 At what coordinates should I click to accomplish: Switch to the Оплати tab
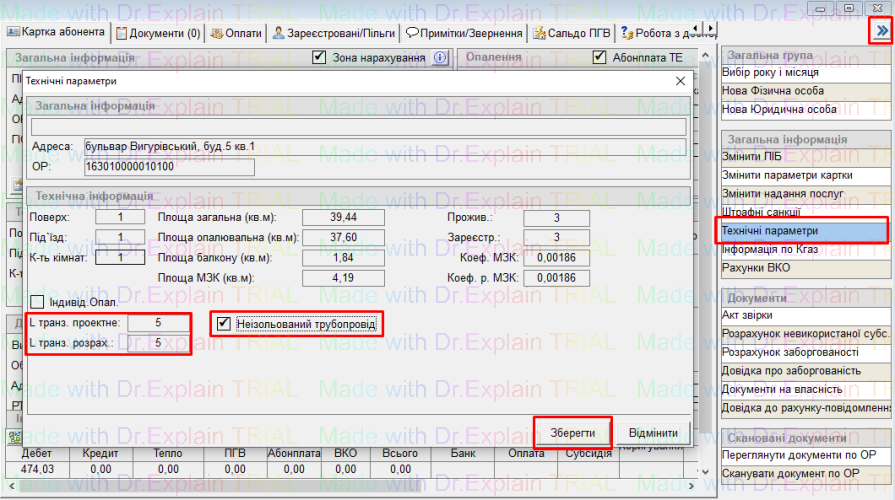(236, 33)
